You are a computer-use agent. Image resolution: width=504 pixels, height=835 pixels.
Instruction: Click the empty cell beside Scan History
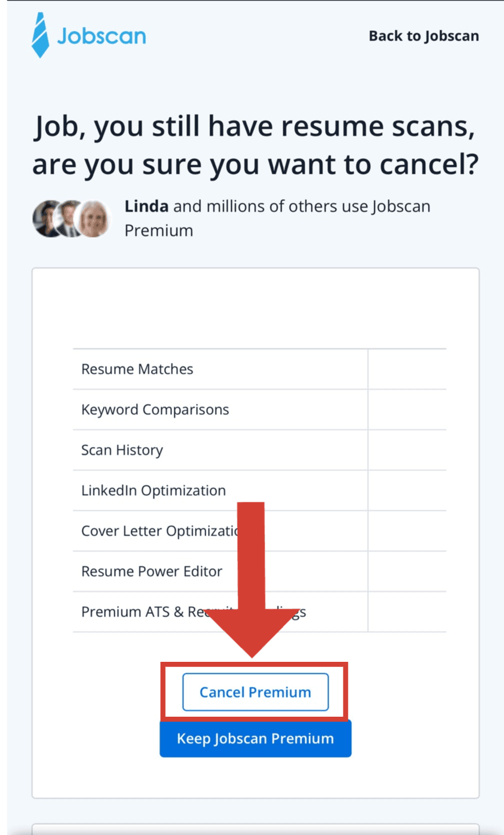pos(407,450)
